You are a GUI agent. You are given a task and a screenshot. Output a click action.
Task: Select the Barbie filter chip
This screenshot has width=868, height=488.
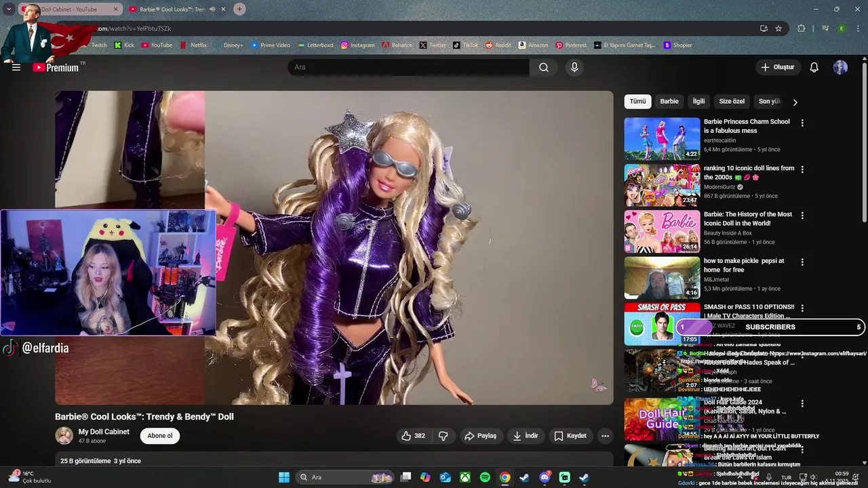pos(669,101)
